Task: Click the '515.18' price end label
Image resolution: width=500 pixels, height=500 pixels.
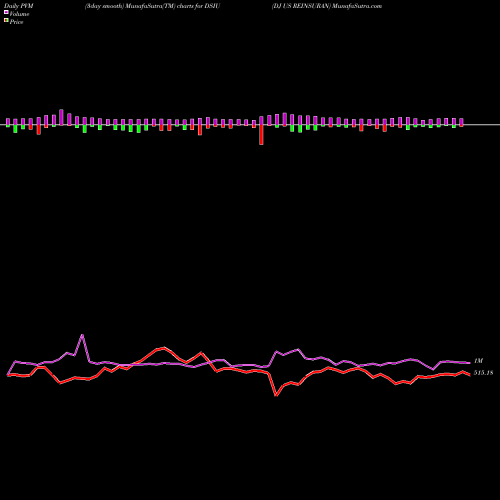Action: 483,373
